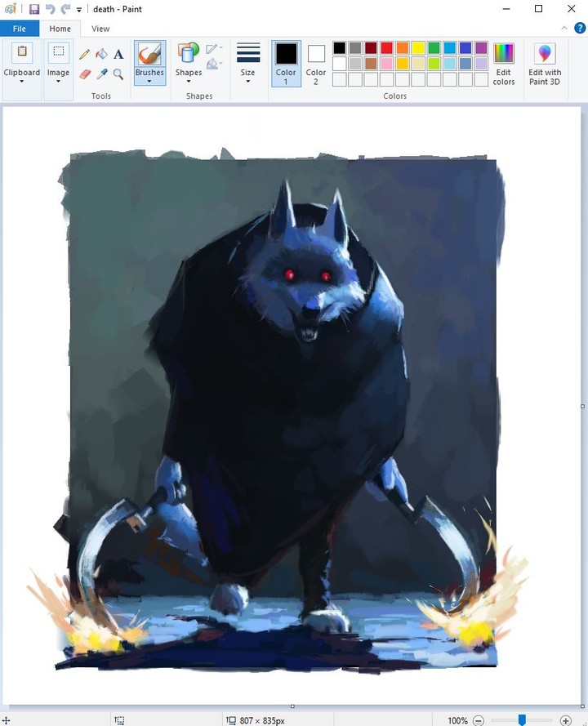Pick the yellow color swatch

tap(418, 47)
